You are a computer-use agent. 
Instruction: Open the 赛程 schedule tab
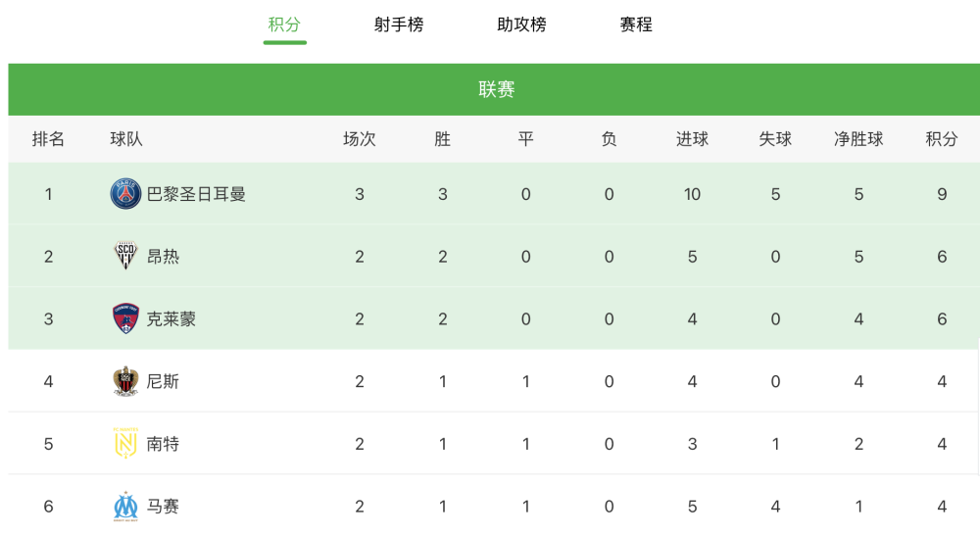(636, 24)
